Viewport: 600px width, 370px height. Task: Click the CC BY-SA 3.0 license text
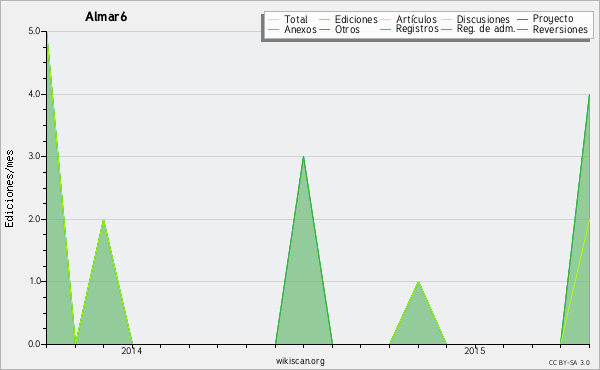pyautogui.click(x=569, y=362)
